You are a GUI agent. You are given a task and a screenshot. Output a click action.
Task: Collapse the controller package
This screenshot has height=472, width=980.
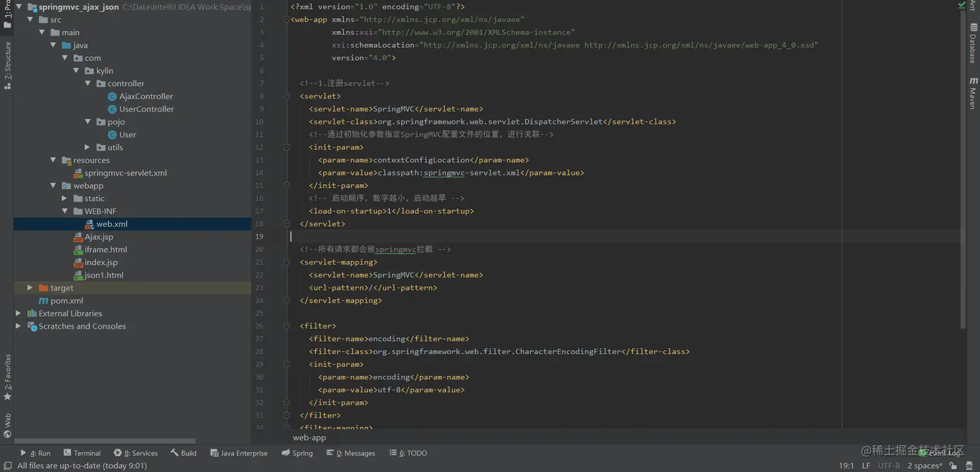pyautogui.click(x=87, y=84)
